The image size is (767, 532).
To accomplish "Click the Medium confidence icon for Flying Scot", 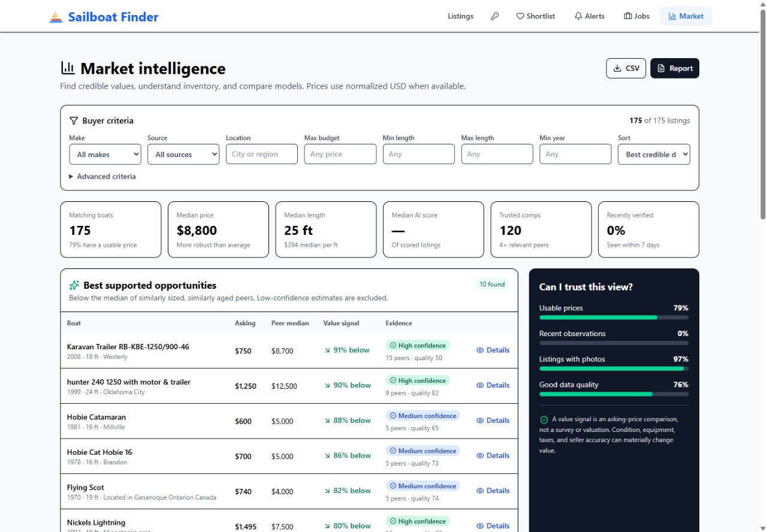I will click(x=393, y=486).
